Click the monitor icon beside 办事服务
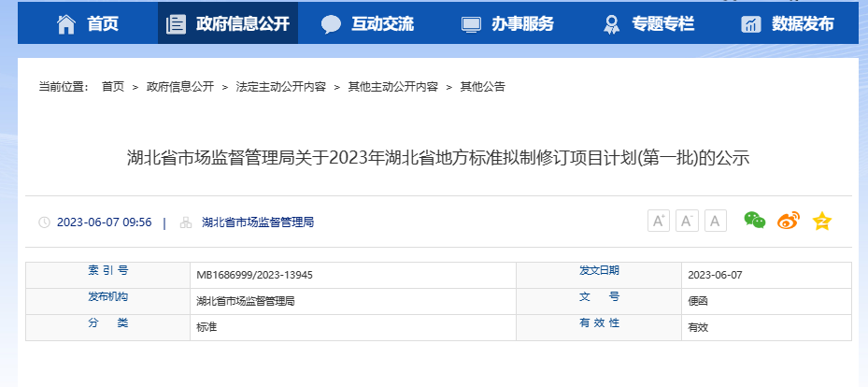The image size is (868, 387). [x=472, y=24]
